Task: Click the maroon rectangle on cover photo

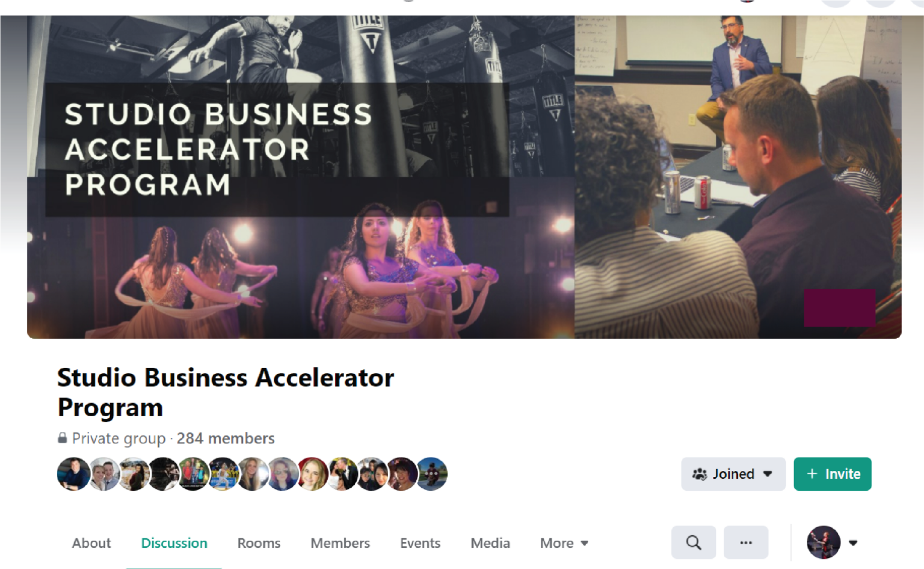Action: point(840,307)
